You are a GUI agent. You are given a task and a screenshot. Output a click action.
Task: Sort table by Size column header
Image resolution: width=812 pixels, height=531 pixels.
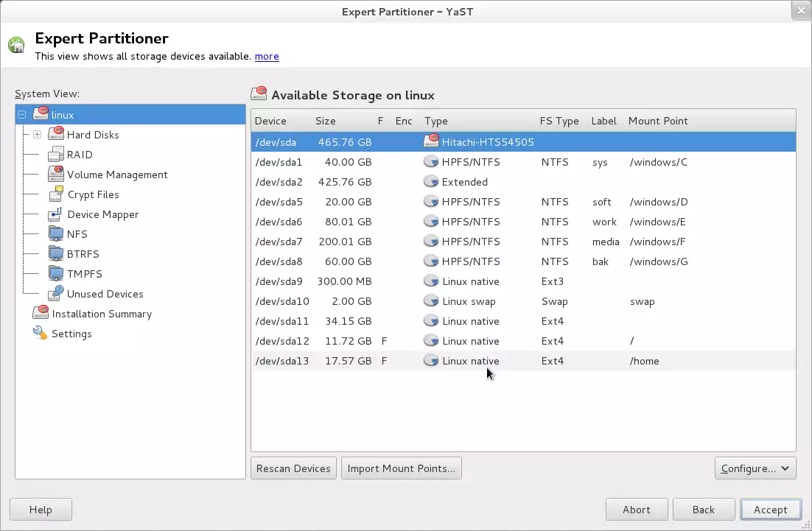click(x=325, y=121)
